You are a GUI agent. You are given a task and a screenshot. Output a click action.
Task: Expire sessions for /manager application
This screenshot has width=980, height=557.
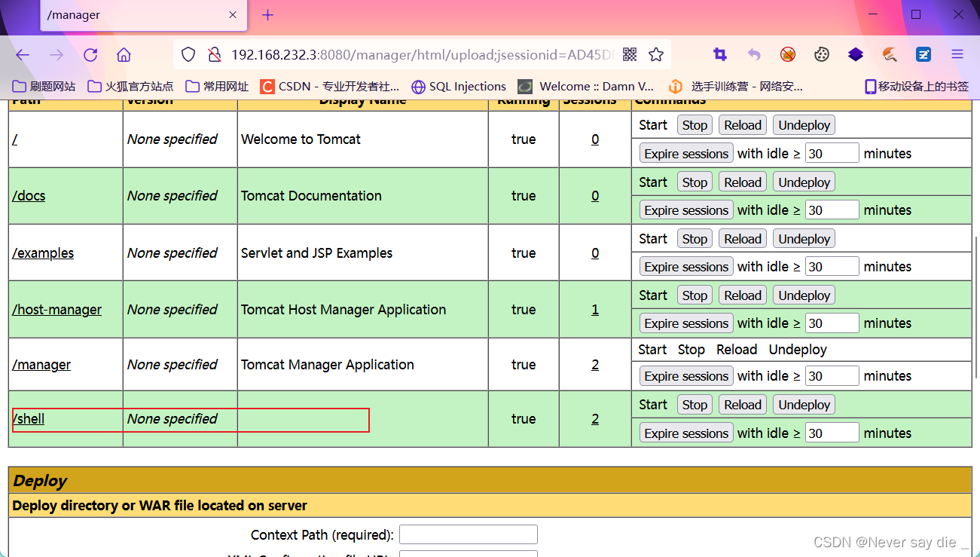(686, 376)
